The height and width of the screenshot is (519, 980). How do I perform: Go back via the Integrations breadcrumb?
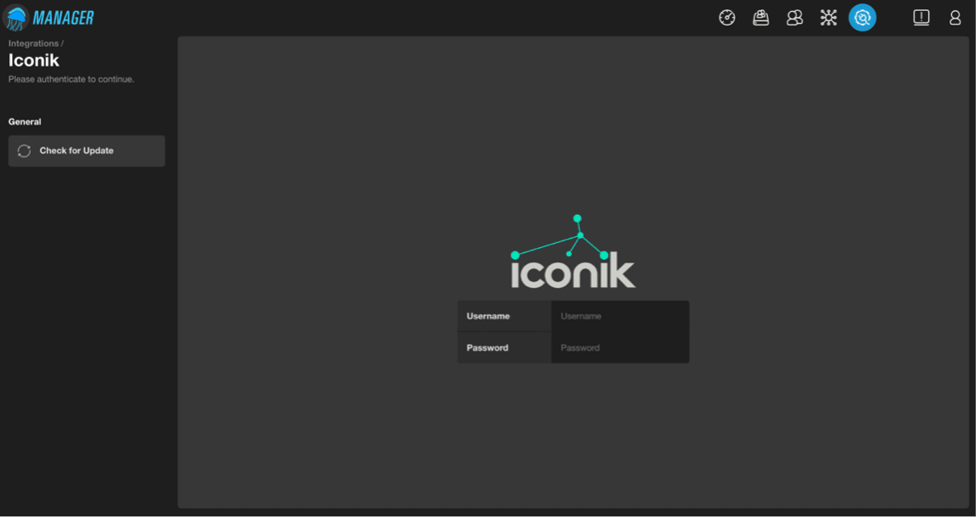tap(34, 43)
